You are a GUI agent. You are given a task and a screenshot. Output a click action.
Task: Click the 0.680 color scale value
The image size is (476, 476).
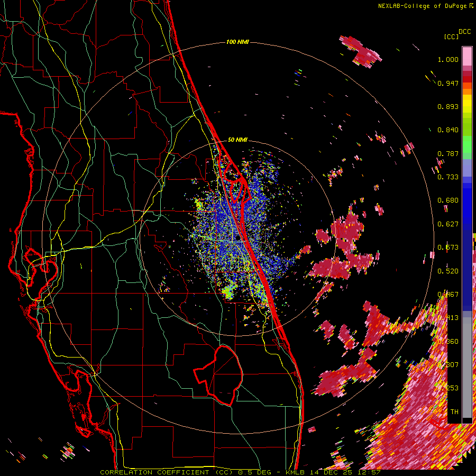tap(448, 200)
